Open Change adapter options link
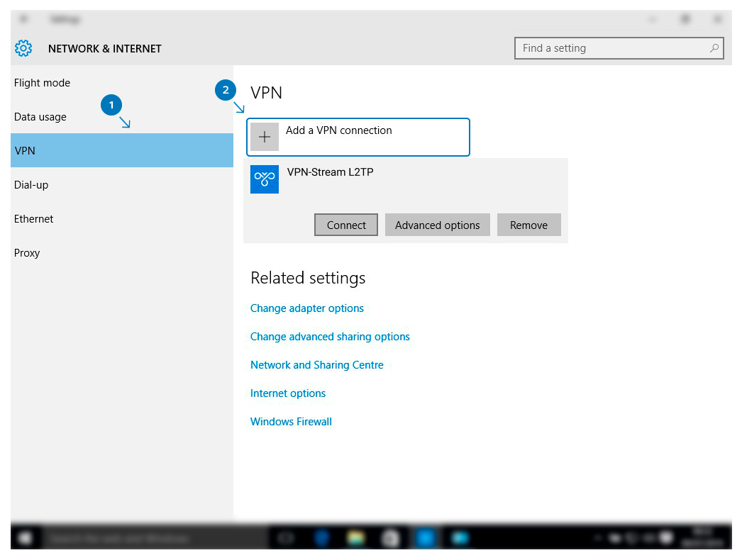742x560 pixels. click(x=307, y=308)
